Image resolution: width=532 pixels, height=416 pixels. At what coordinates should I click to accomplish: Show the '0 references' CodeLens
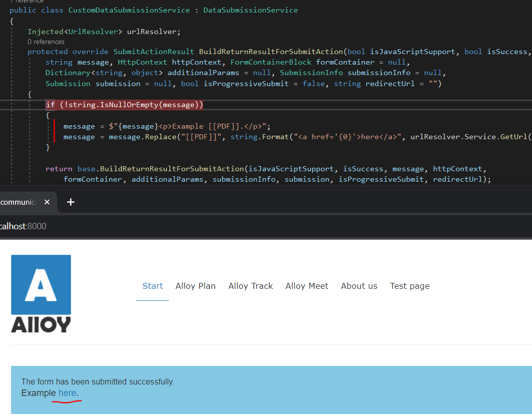[46, 42]
